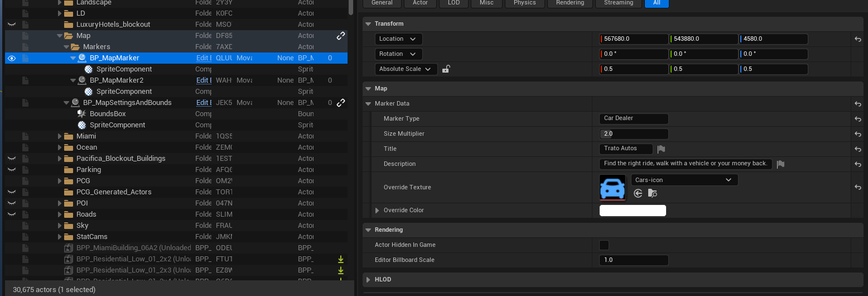Show the LuxuryHotels_blockout folder
Screen dimensions: 868x296
(11, 25)
